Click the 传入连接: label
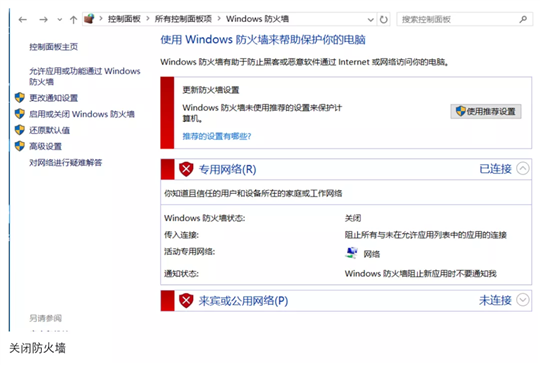 click(181, 235)
